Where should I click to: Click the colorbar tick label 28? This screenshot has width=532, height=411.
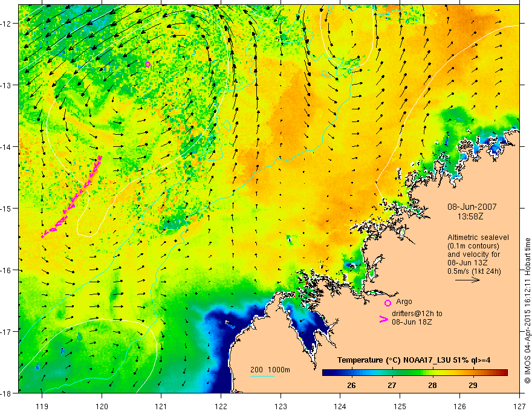(432, 386)
